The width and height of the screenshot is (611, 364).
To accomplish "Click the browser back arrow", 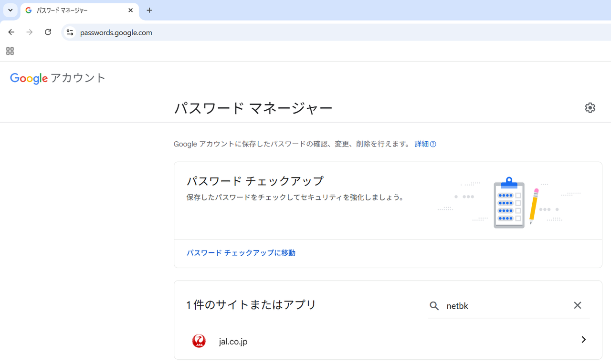I will click(x=11, y=32).
